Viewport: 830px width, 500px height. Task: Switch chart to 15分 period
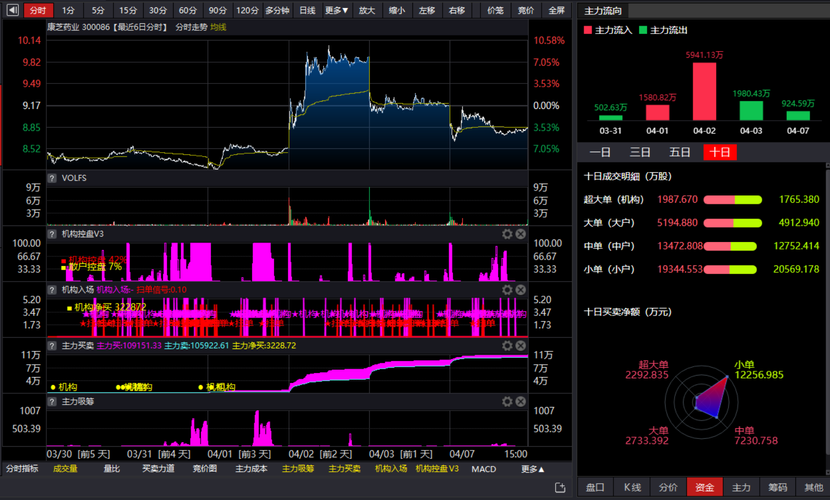pyautogui.click(x=128, y=10)
